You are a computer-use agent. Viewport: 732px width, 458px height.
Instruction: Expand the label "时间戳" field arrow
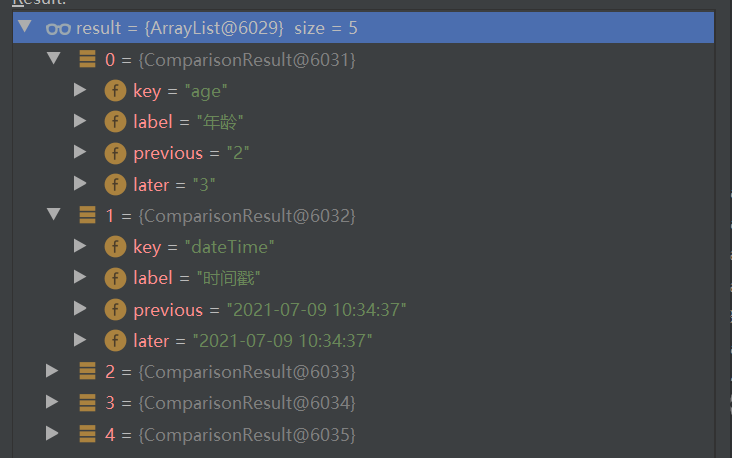(80, 277)
